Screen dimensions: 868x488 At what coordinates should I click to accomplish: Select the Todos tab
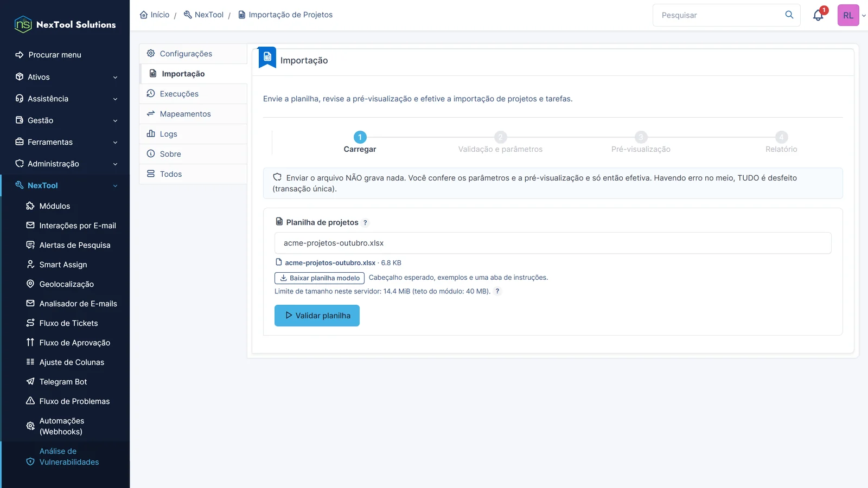click(x=193, y=174)
